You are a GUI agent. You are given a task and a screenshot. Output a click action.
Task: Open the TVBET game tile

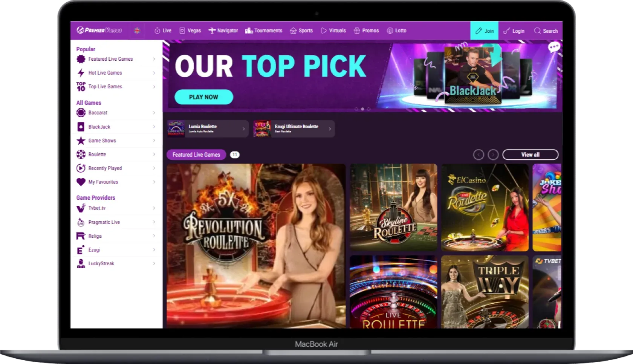point(547,292)
